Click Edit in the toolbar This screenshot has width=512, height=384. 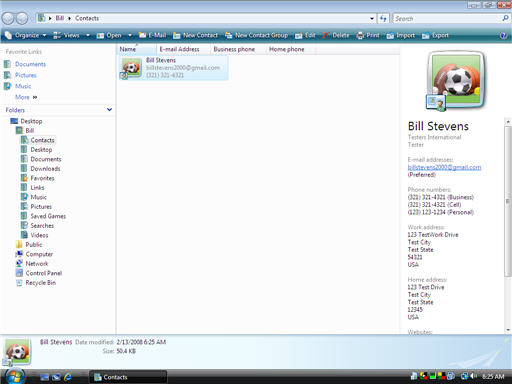tap(305, 35)
